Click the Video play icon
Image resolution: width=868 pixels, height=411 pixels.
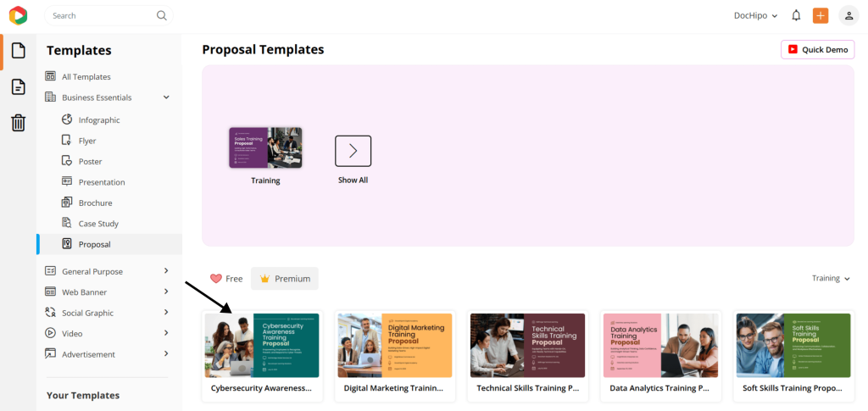[50, 333]
